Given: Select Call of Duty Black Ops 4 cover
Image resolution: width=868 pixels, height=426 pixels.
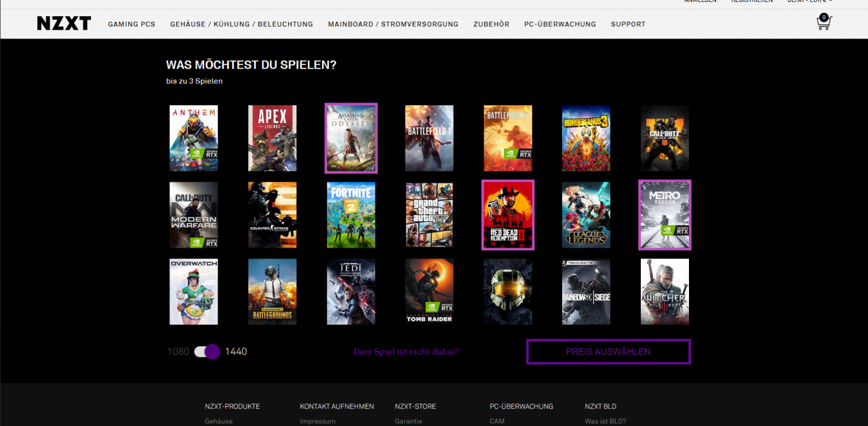Looking at the screenshot, I should pyautogui.click(x=665, y=138).
